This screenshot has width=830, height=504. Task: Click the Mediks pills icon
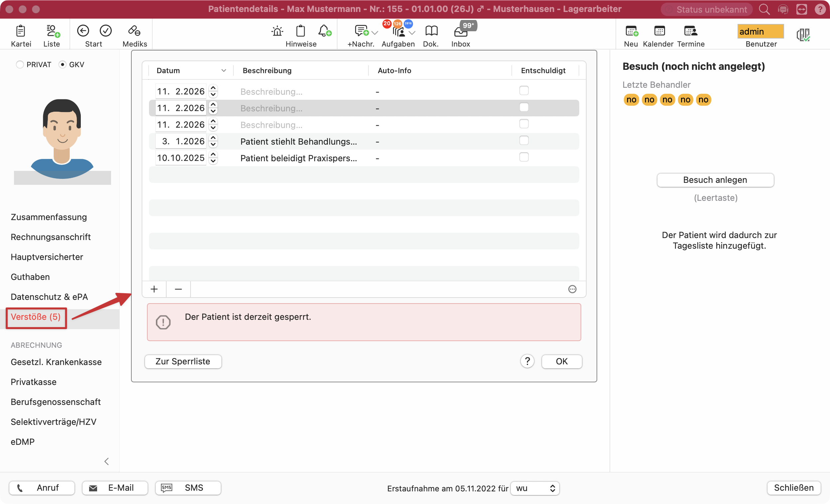pos(134,31)
